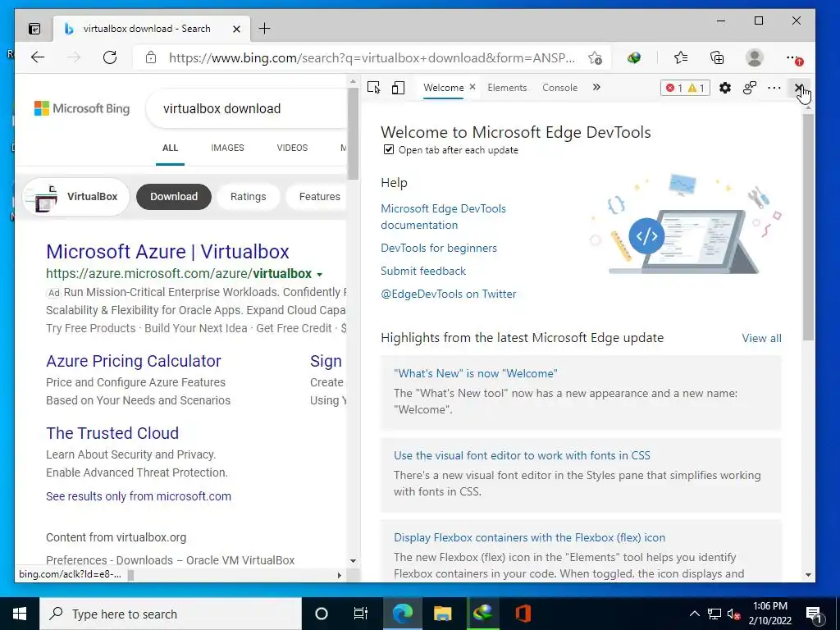Image resolution: width=840 pixels, height=630 pixels.
Task: Open the inspect element picker tool
Action: pyautogui.click(x=373, y=87)
